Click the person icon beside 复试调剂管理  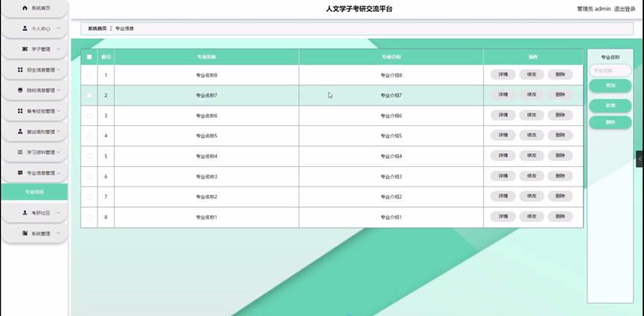pos(20,131)
